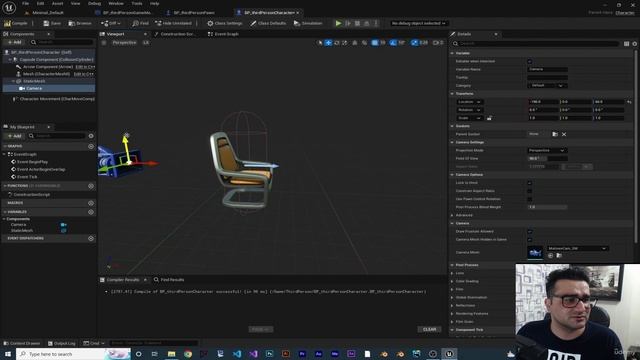Open the Projection Mode dropdown
640x360 pixels.
click(547, 150)
